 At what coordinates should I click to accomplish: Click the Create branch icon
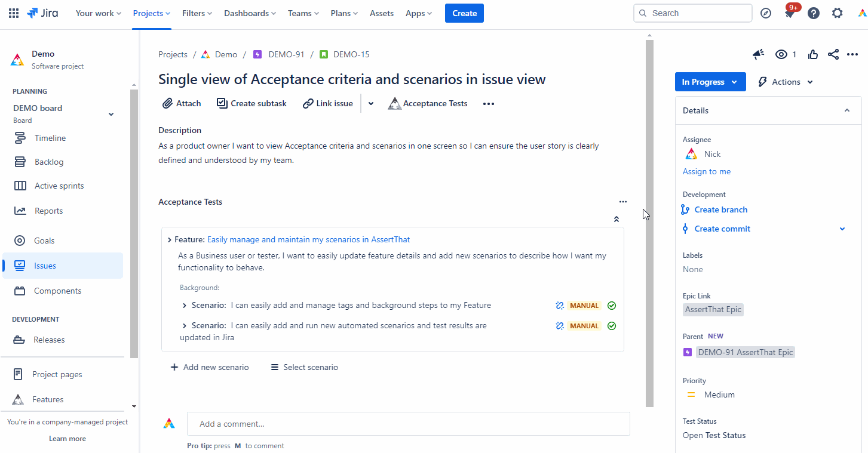pos(685,209)
